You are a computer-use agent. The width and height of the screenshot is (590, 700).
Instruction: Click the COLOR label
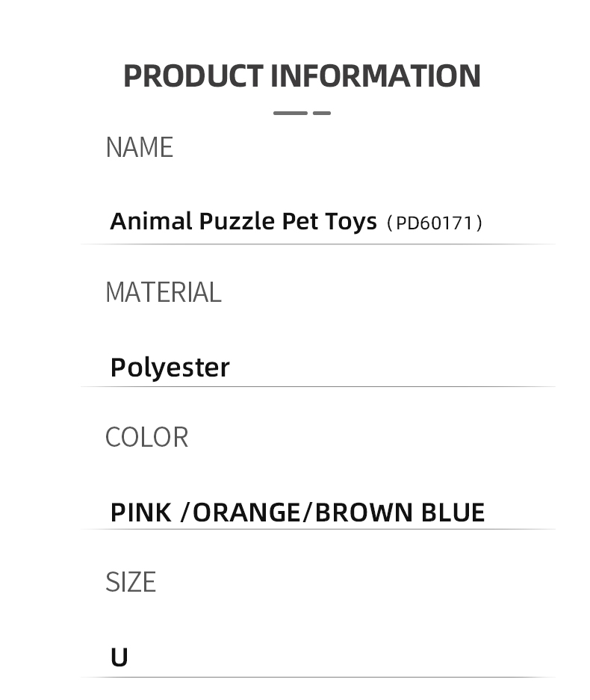[147, 437]
